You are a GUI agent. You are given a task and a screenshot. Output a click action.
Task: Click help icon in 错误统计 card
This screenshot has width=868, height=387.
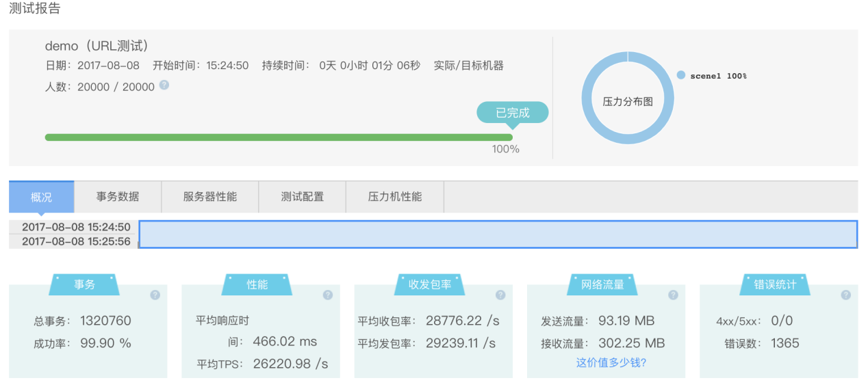point(846,295)
